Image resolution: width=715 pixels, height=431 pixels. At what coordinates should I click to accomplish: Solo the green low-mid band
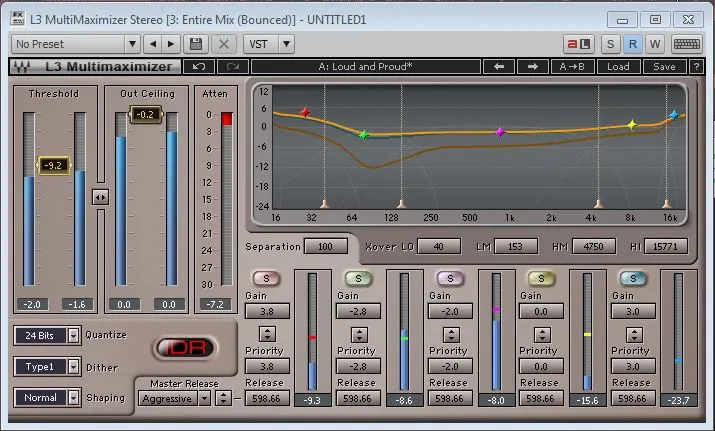coord(358,278)
